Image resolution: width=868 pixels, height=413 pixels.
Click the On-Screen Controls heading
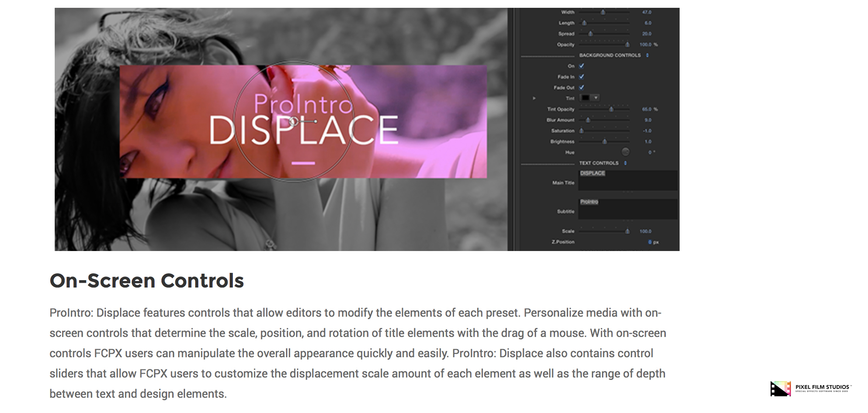(x=147, y=281)
